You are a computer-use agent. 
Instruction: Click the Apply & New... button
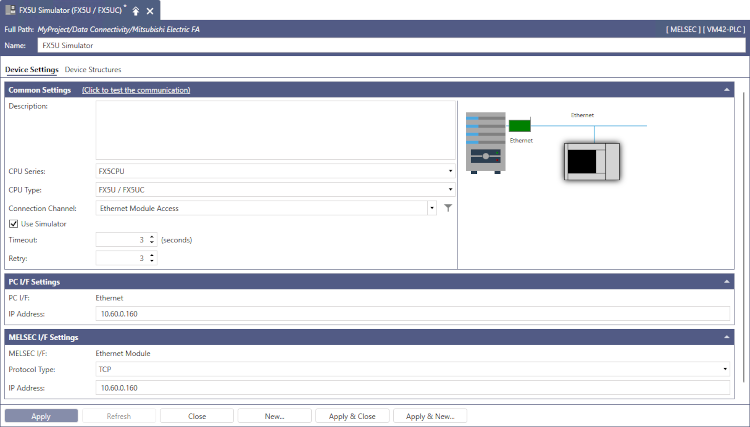point(430,416)
